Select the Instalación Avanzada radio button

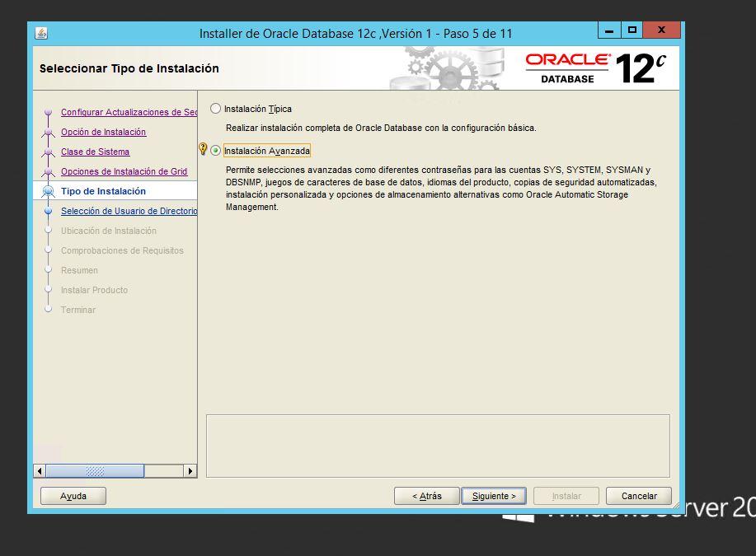tap(215, 151)
